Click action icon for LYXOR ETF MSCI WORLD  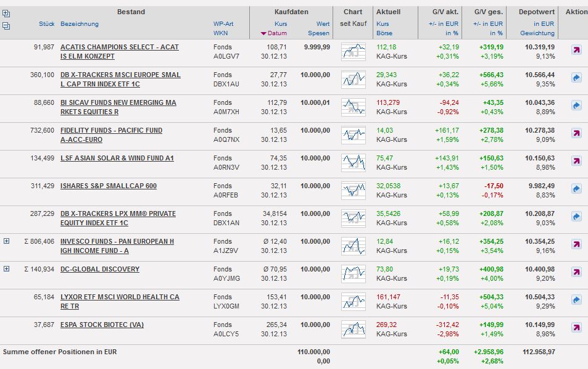pos(576,300)
